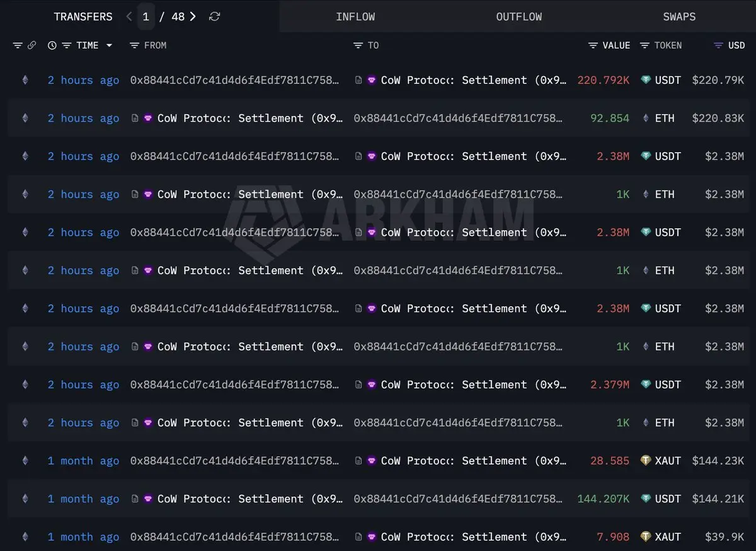
Task: Click CoW Protocol logo in the 220.792K row
Action: 371,80
